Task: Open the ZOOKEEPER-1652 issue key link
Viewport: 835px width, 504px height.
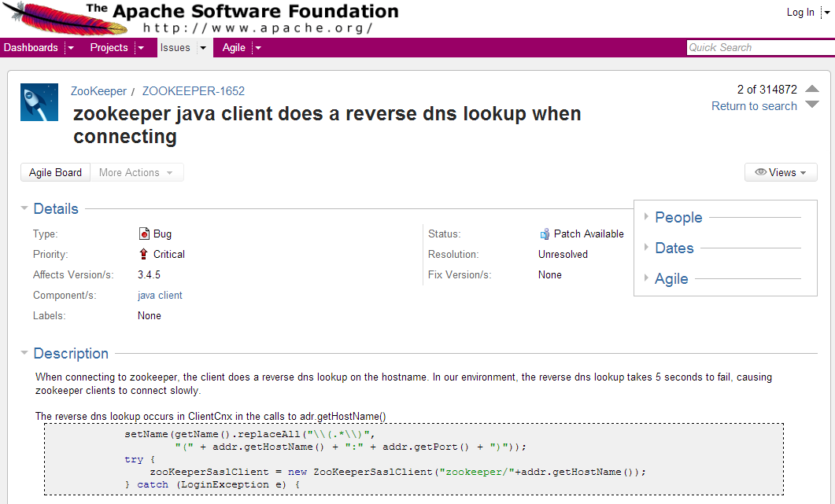Action: [194, 91]
